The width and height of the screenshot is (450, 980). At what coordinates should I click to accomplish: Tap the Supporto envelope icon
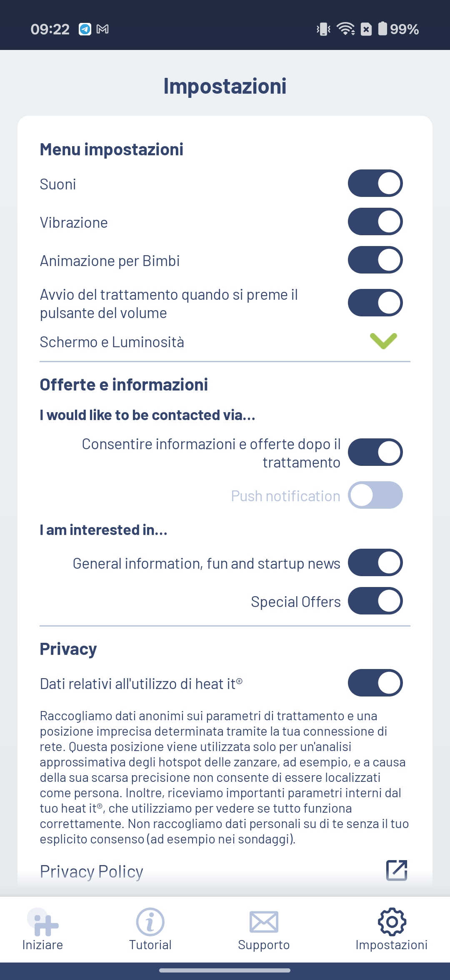(264, 922)
